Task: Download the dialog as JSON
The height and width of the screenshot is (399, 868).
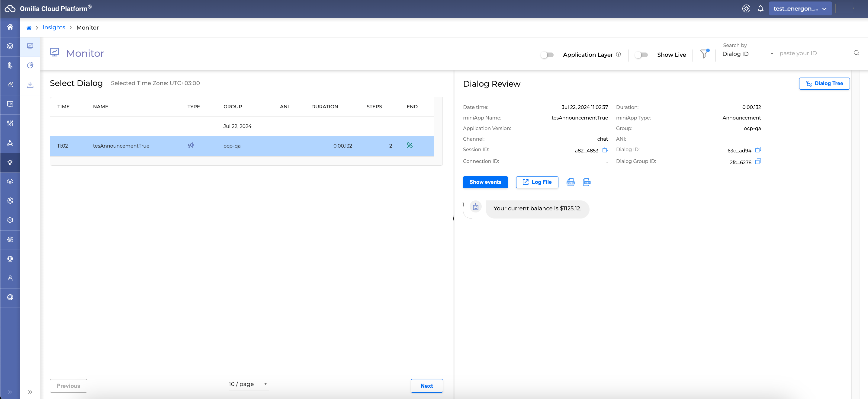Action: (x=571, y=182)
